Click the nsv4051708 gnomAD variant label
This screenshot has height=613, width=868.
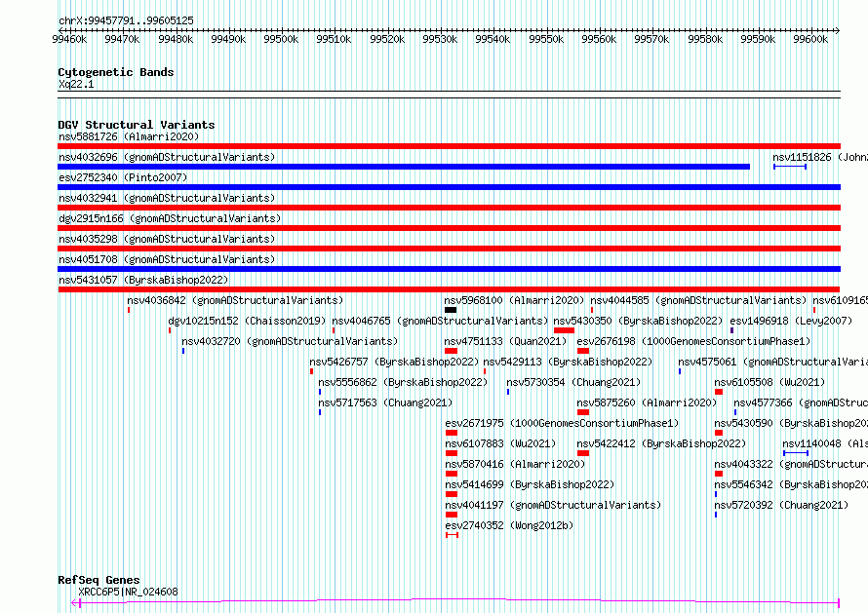pos(167,259)
